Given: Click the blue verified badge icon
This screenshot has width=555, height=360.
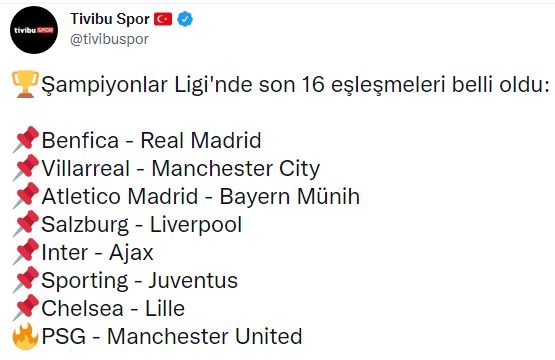Looking at the screenshot, I should tap(185, 19).
